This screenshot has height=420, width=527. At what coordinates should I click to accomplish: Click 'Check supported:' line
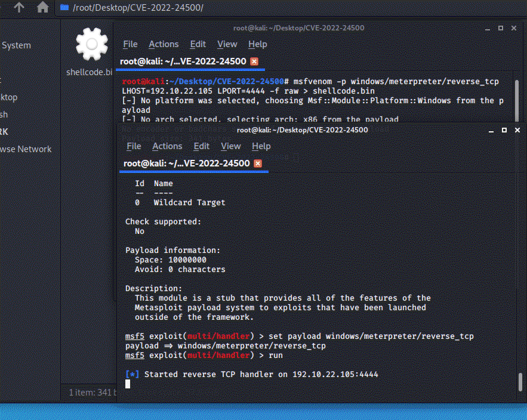163,222
